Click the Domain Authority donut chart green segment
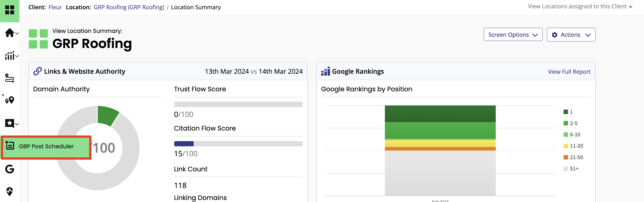Viewport: 644px width, 202px height. [x=107, y=115]
